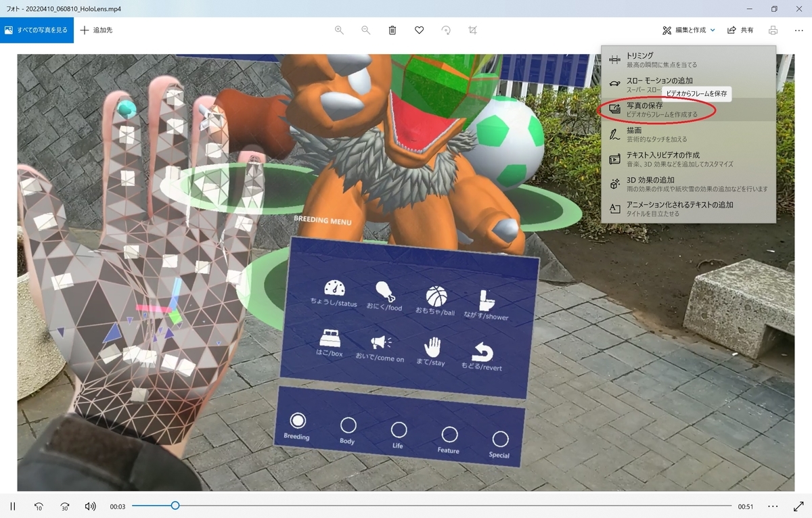Select トリミング menu item
This screenshot has height=518, width=812.
(688, 60)
